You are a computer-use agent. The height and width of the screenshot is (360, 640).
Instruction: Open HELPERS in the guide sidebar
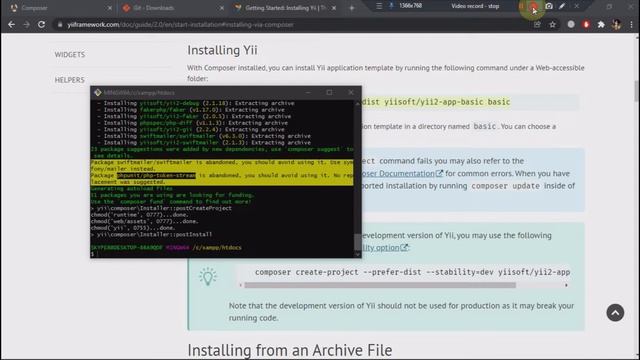point(69,80)
